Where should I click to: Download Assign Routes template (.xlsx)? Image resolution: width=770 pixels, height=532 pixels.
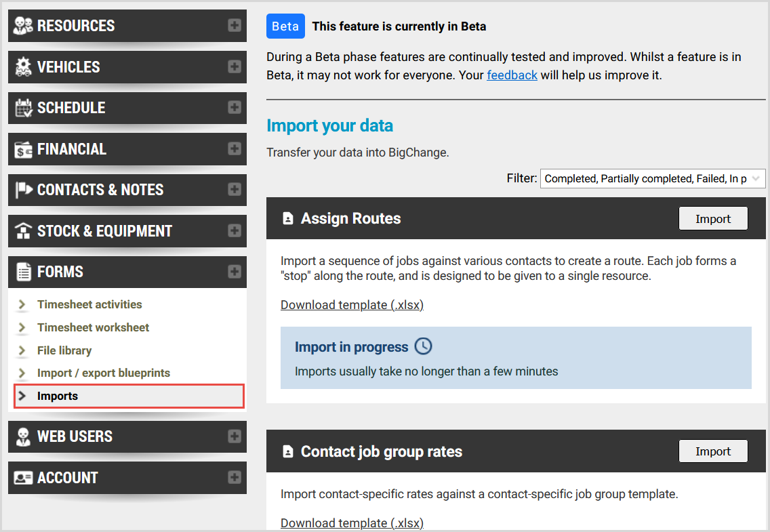352,305
